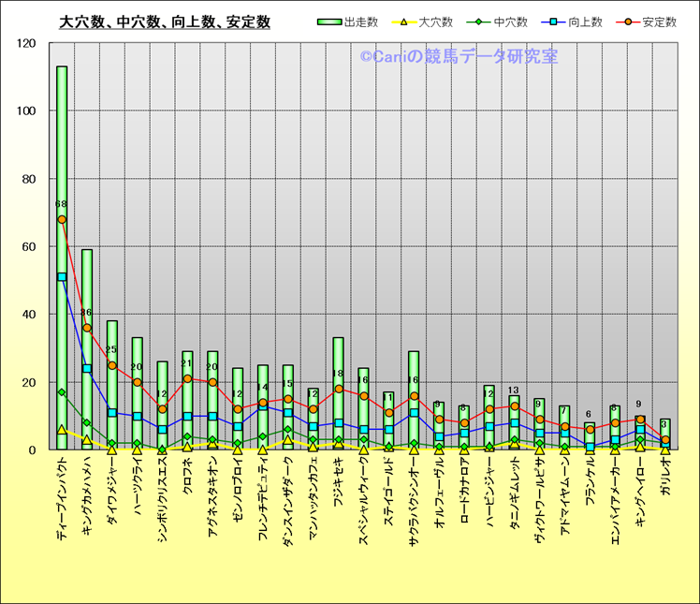
Task: Click the 大穴数 yellow triangle legend marker
Action: click(405, 22)
